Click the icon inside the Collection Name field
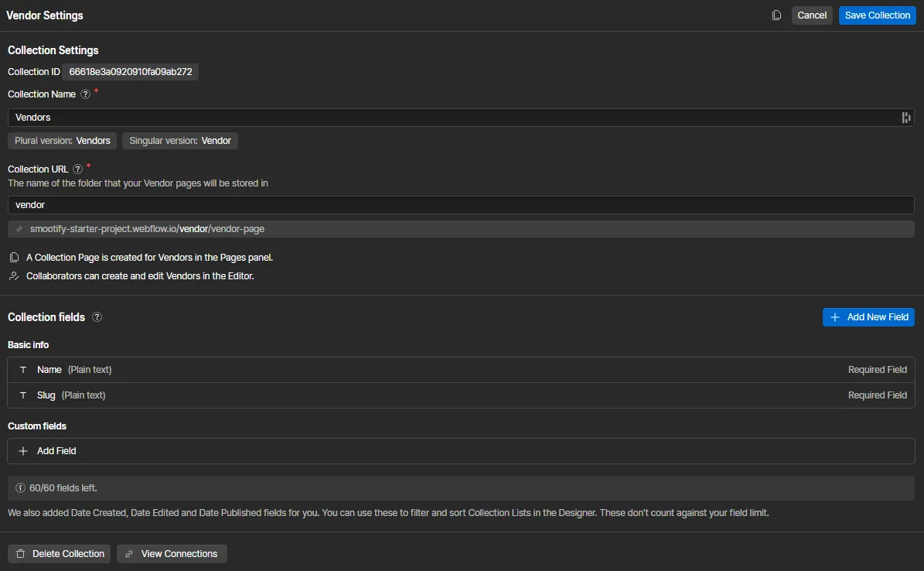The width and height of the screenshot is (924, 571). 905,118
